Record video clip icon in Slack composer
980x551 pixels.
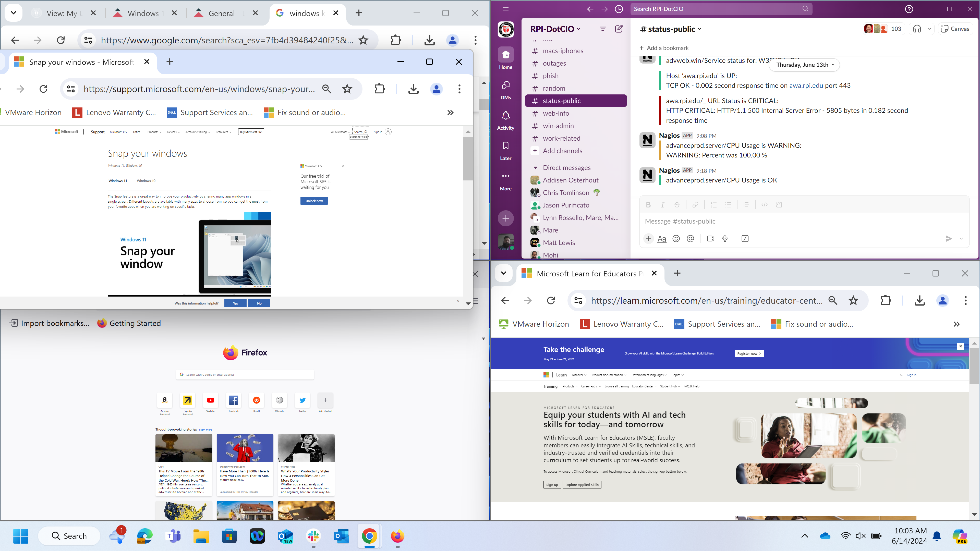(710, 238)
